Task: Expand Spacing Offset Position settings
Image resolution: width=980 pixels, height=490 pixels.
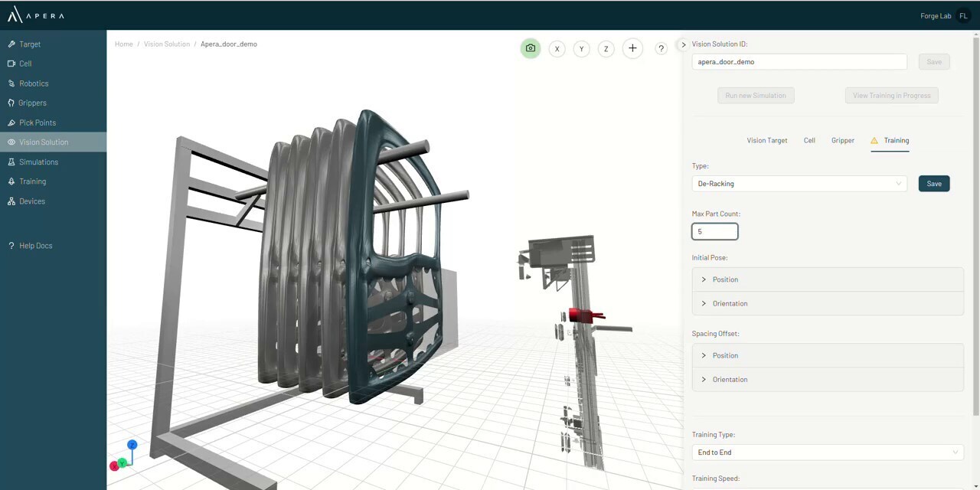Action: [x=725, y=355]
